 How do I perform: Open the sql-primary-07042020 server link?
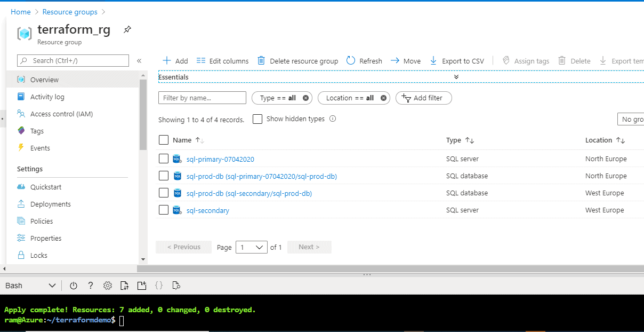[x=220, y=159]
